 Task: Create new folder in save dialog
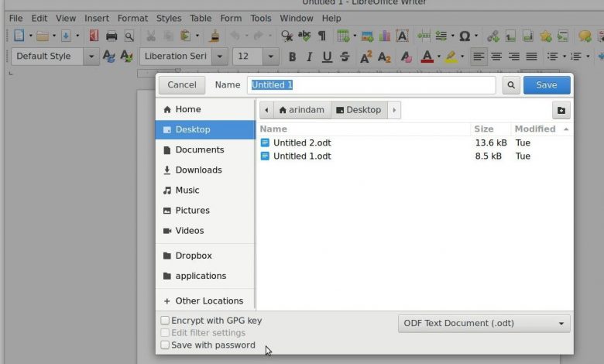click(561, 110)
